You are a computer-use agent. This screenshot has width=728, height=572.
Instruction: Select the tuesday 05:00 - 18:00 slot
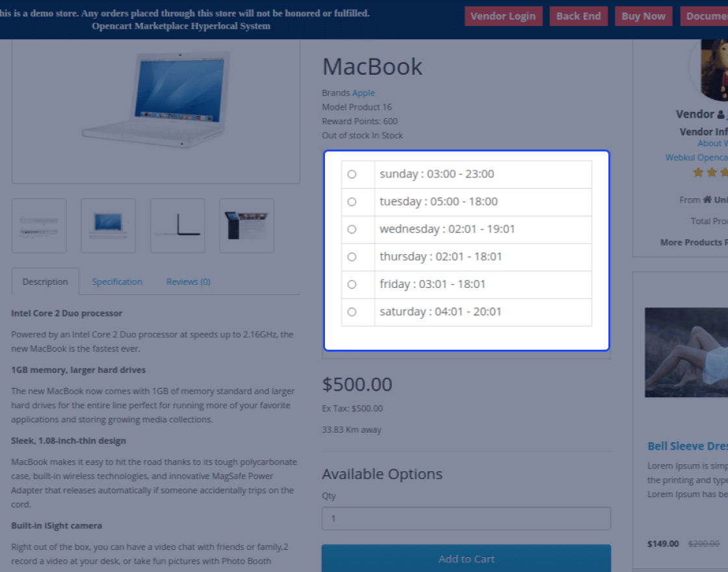click(352, 201)
